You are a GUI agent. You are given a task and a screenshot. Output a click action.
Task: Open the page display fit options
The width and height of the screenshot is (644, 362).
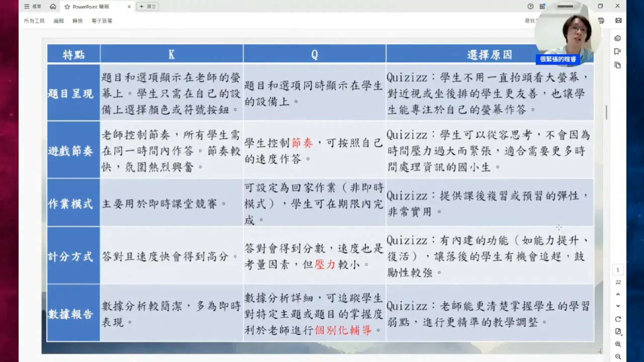[618, 332]
